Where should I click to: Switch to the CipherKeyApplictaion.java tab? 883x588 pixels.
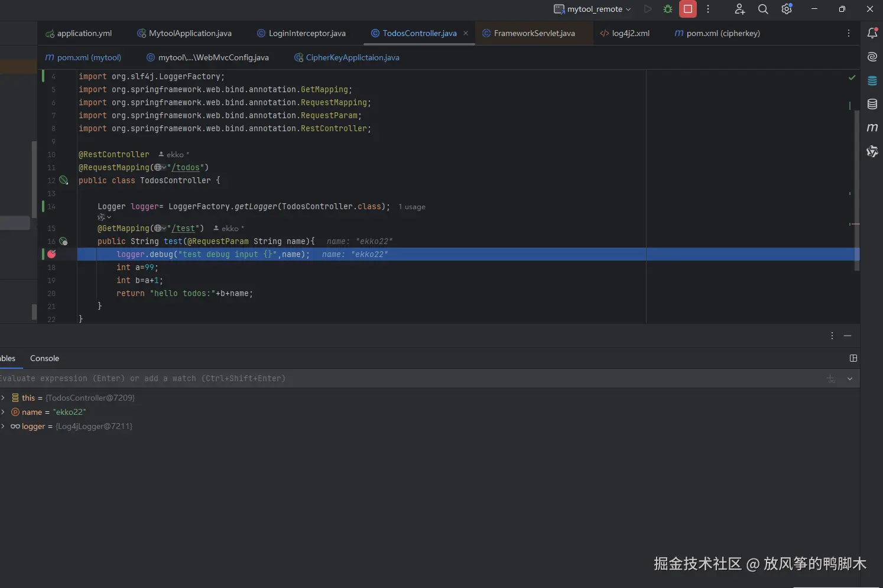point(347,57)
